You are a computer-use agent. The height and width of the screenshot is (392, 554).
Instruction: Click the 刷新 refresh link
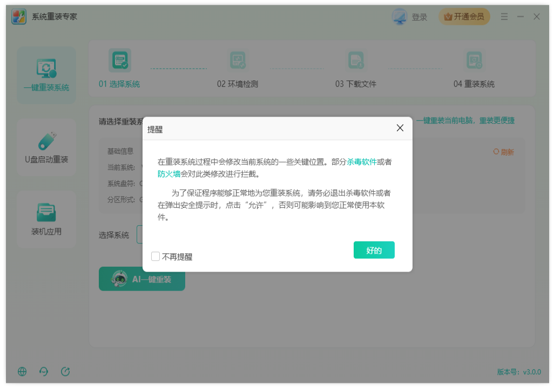pos(503,152)
